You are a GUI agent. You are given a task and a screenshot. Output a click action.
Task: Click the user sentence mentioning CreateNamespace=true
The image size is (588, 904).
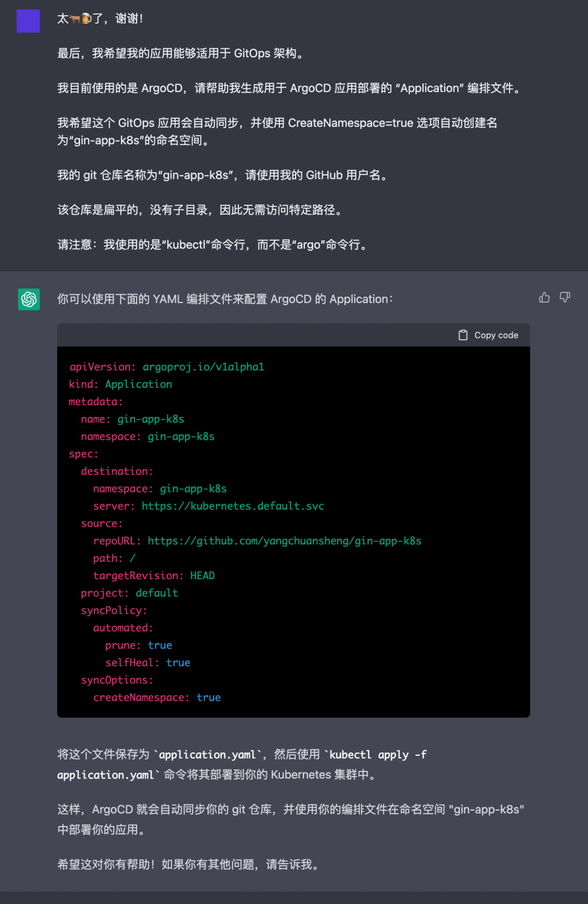[277, 132]
